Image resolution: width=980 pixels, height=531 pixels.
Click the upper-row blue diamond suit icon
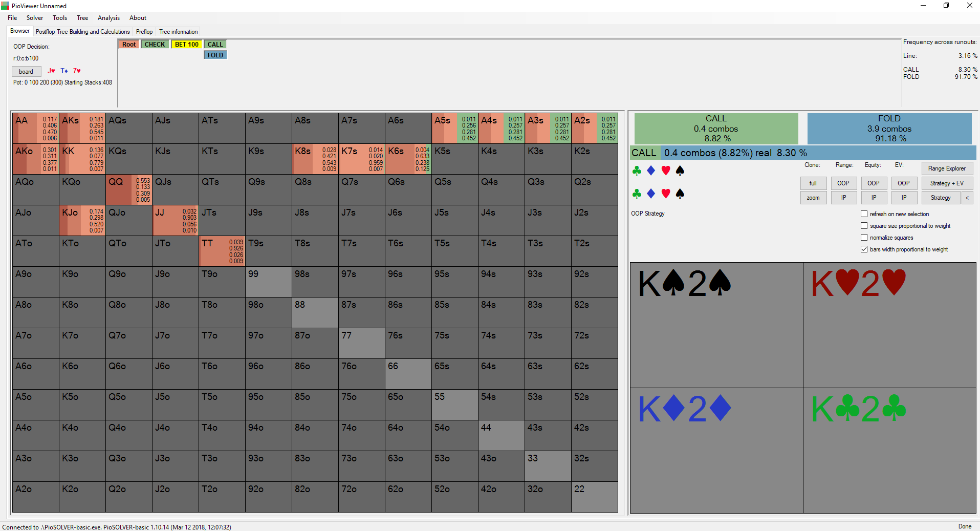coord(651,171)
